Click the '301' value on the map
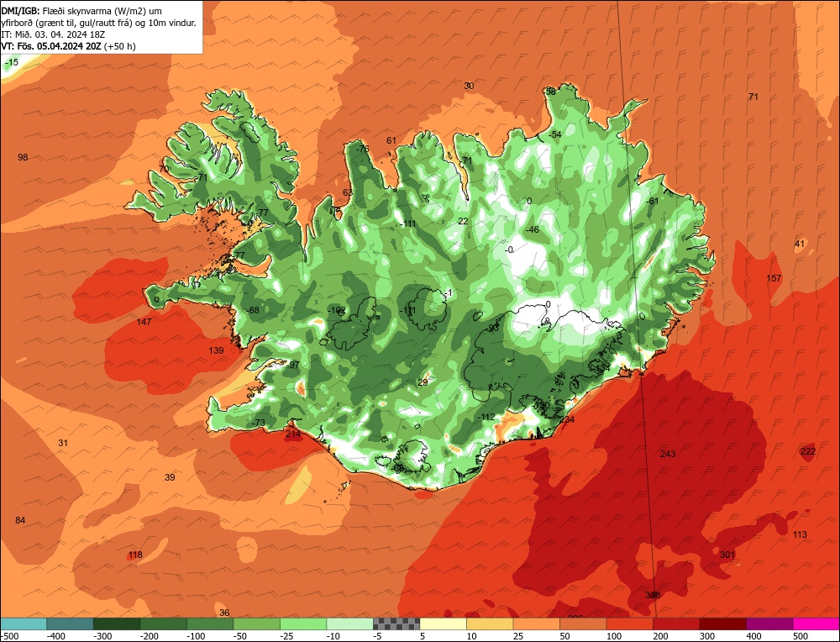This screenshot has height=642, width=840. [x=727, y=555]
